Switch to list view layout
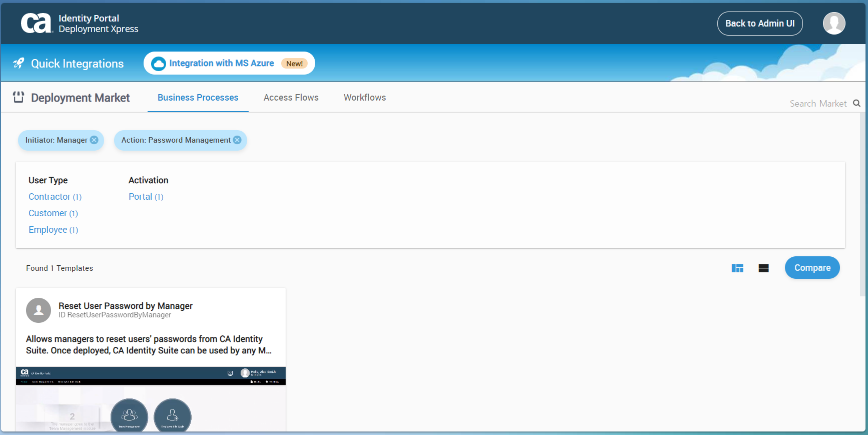 tap(763, 268)
